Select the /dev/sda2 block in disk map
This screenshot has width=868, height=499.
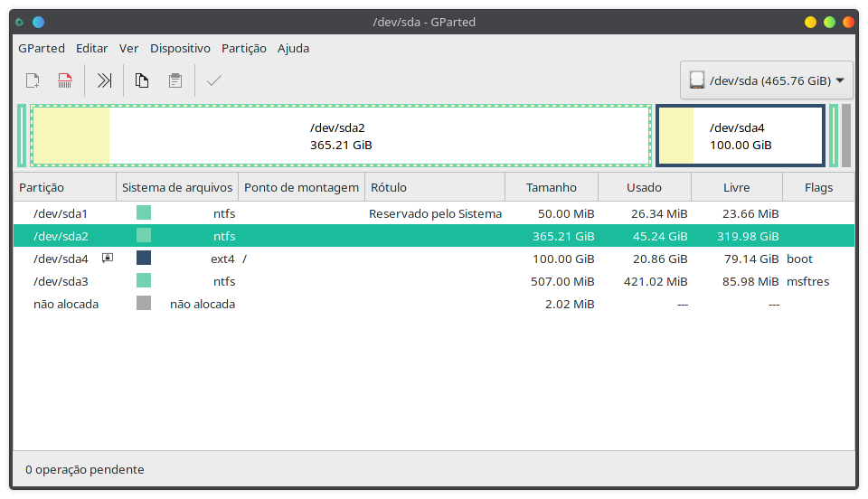(341, 136)
